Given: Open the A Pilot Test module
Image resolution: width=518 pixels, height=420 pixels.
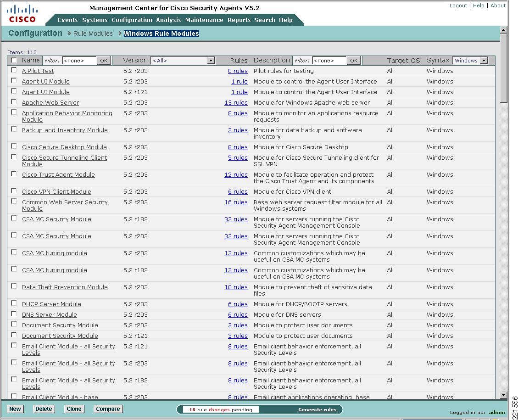Looking at the screenshot, I should (38, 71).
